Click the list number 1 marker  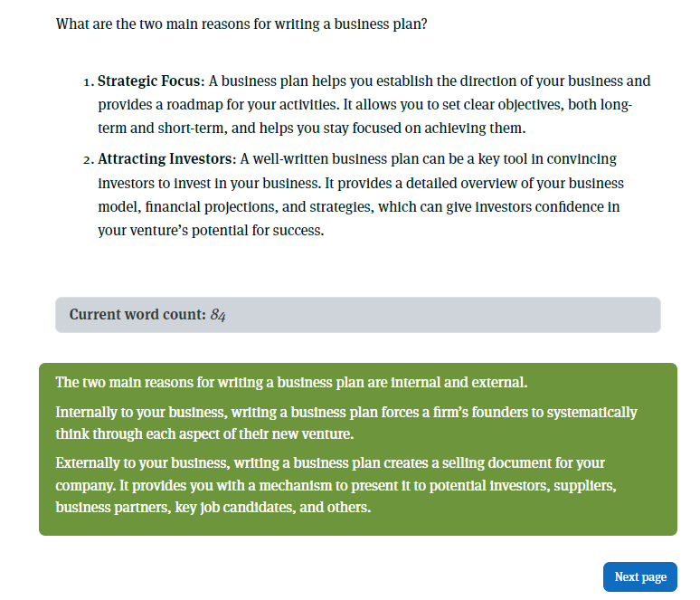86,82
